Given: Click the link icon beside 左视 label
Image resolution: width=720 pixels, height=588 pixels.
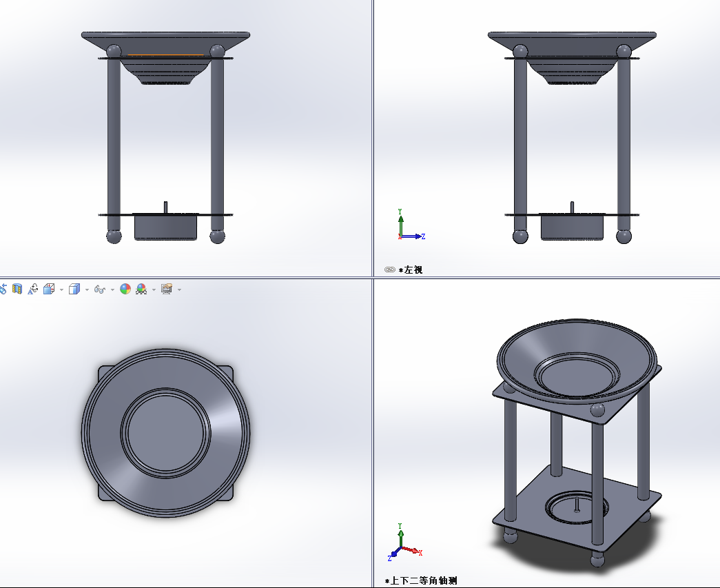Looking at the screenshot, I should (390, 270).
